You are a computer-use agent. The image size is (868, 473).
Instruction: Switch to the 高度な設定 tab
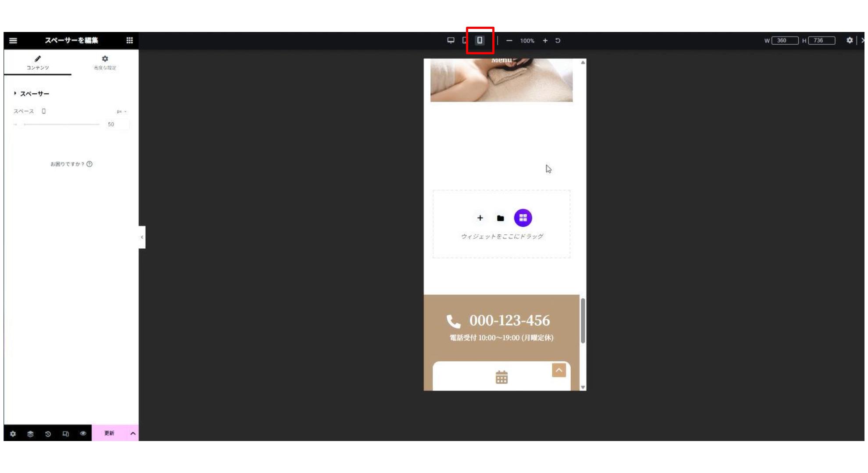click(x=105, y=62)
